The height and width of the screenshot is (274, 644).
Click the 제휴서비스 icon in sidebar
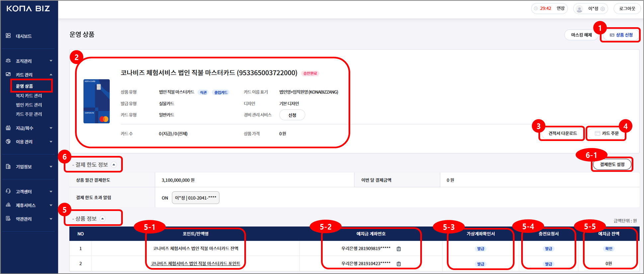coord(8,205)
